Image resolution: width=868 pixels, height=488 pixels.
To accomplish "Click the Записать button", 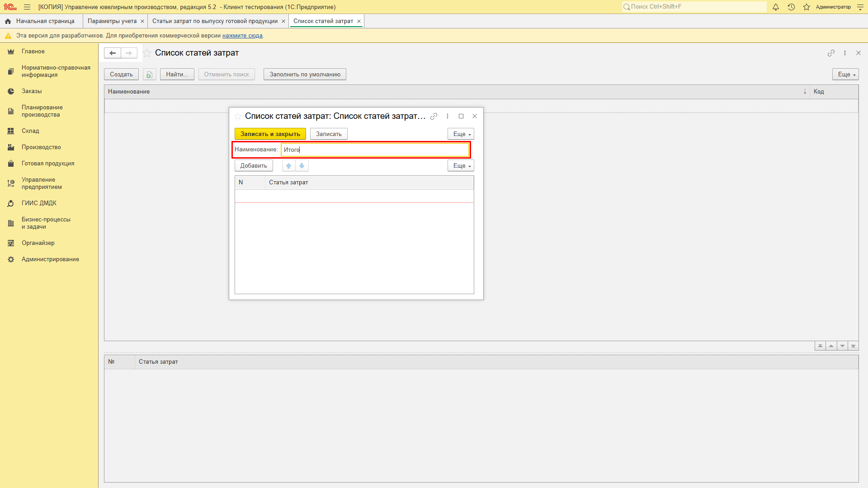I will click(329, 134).
